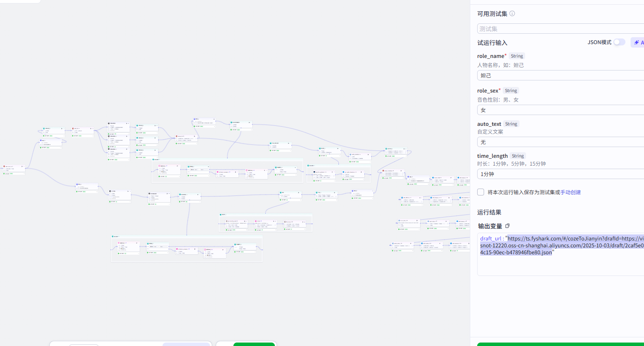Click the String type tag beside time_length

(518, 156)
